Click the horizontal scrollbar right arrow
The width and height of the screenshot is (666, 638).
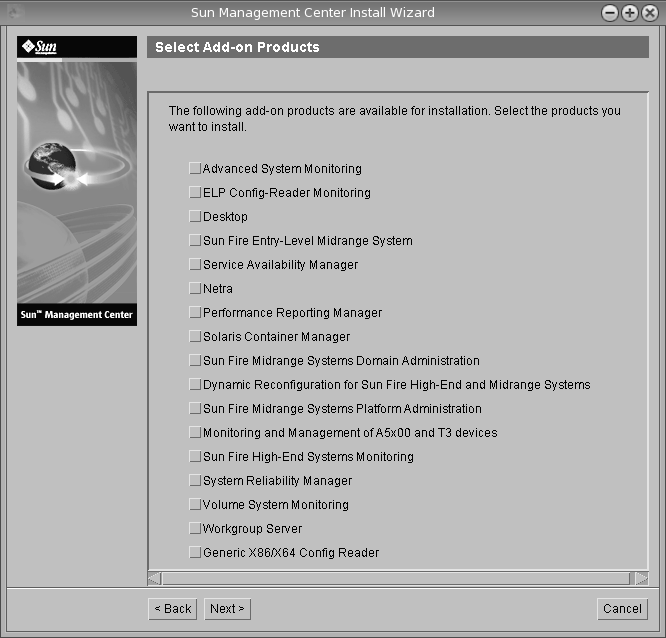641,578
